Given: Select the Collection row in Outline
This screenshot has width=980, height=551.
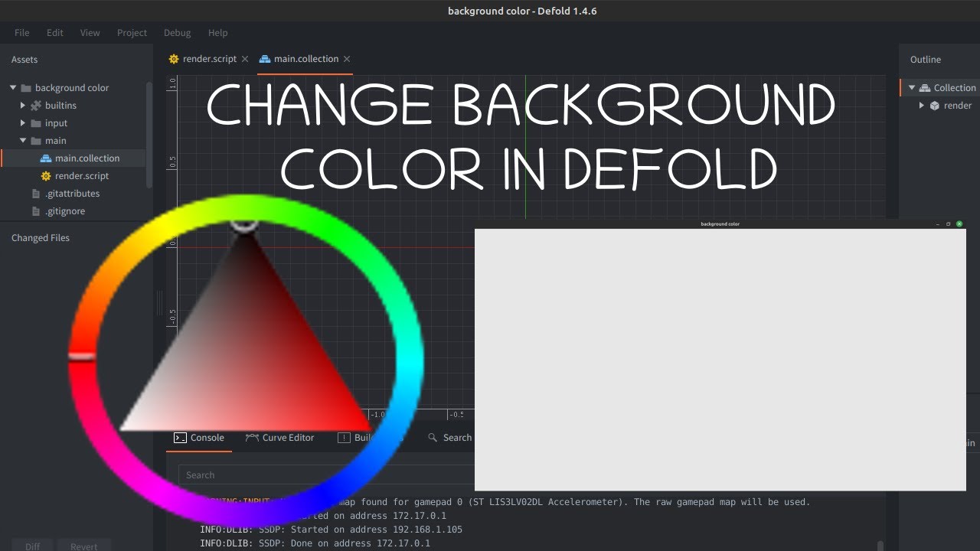Looking at the screenshot, I should [x=940, y=88].
